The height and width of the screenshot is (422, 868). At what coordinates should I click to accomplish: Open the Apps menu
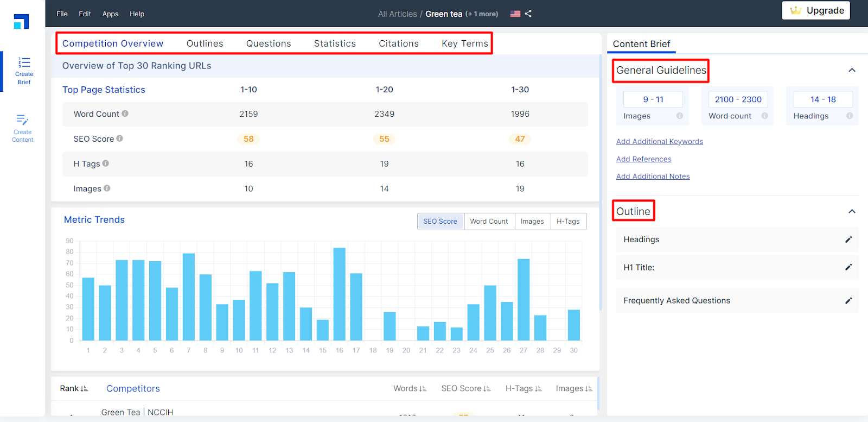click(110, 14)
